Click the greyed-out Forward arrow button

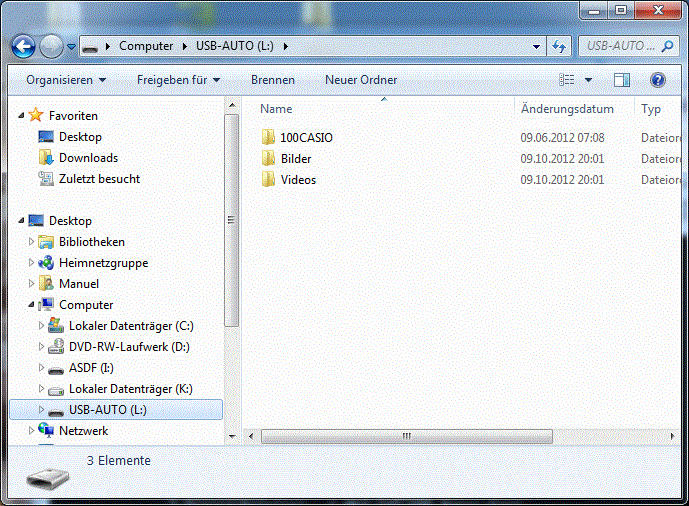(x=51, y=46)
